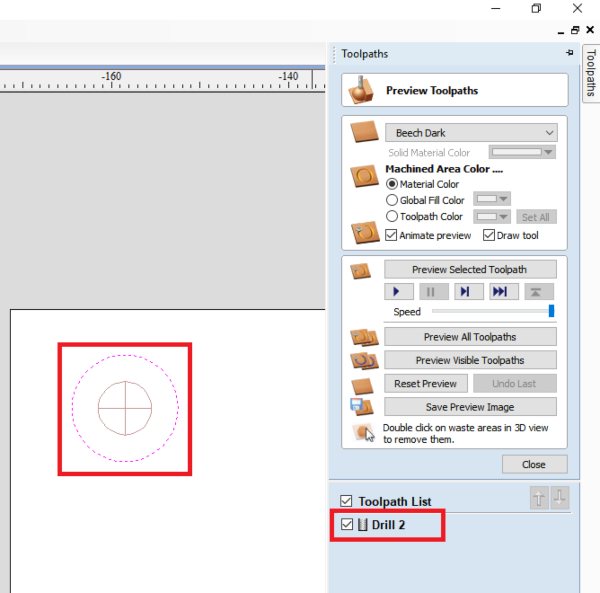Viewport: 600px width, 593px height.
Task: Click the floppy disk Save Preview icon
Action: [361, 407]
